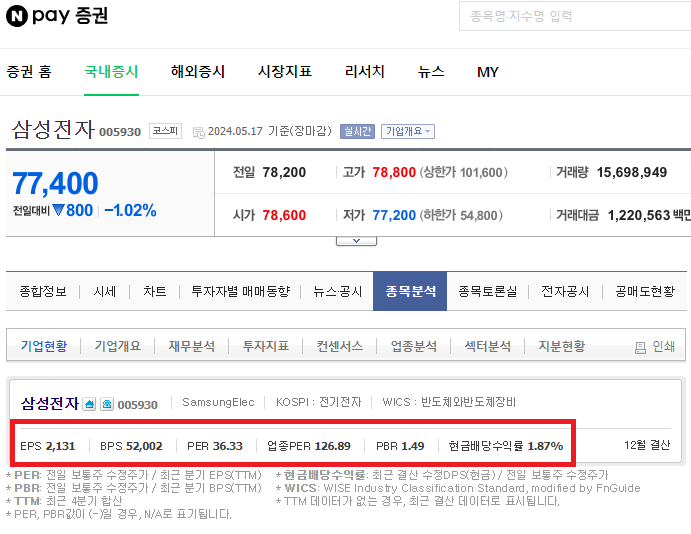The image size is (691, 534).
Task: Click the 고가 78,800 value
Action: 394,172
